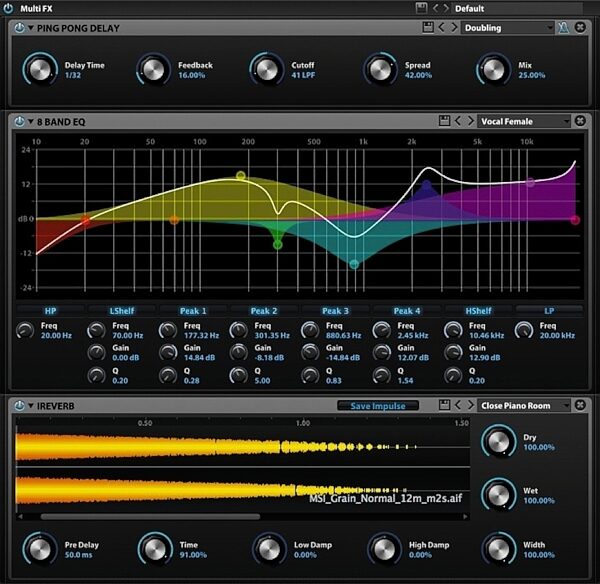Select the Peak 1 band tab
This screenshot has width=600, height=584.
tap(193, 311)
